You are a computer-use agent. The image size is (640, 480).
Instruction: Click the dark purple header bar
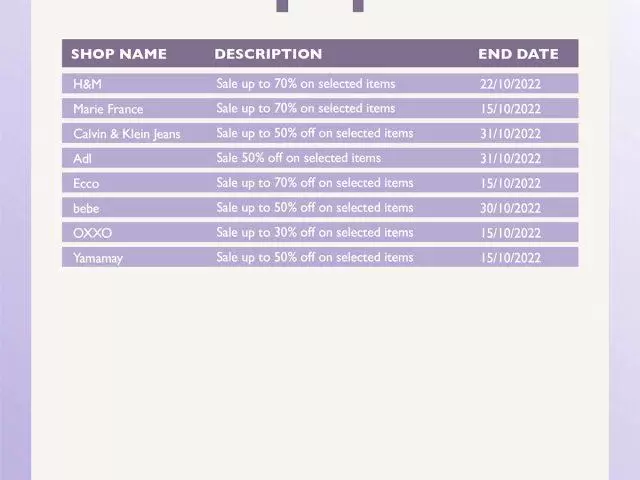click(x=320, y=53)
